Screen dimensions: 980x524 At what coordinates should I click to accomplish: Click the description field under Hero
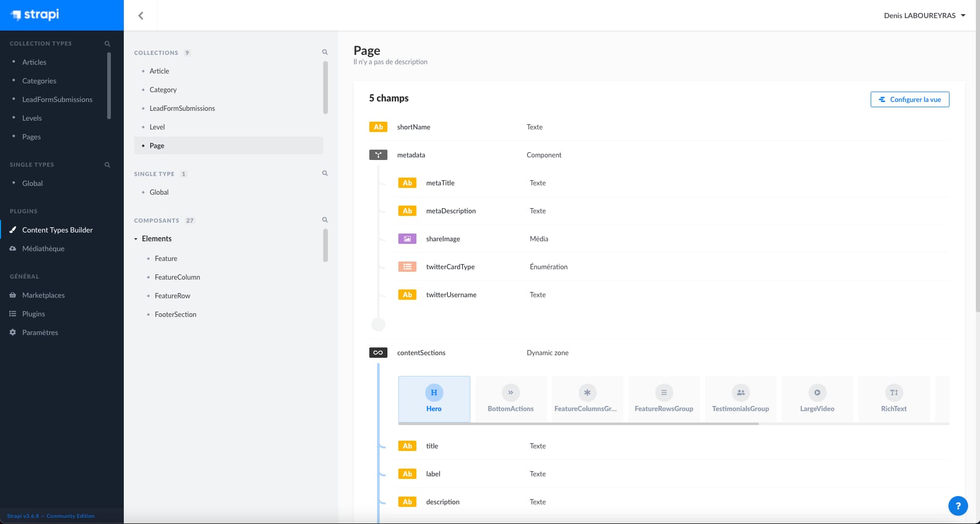[x=673, y=502]
